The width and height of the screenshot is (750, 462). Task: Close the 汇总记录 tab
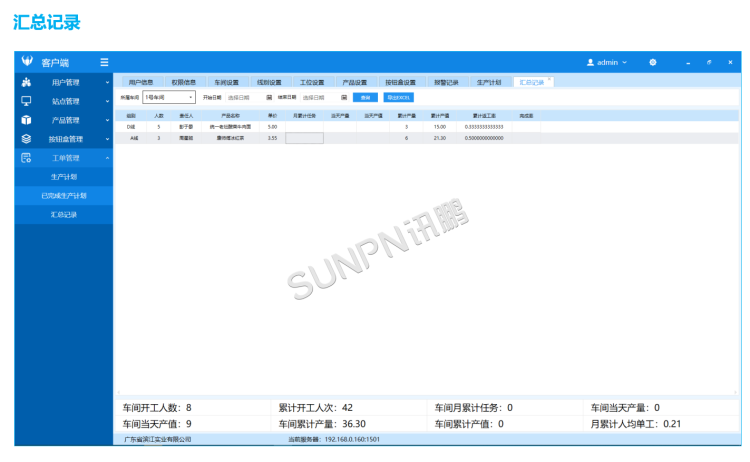pyautogui.click(x=549, y=79)
